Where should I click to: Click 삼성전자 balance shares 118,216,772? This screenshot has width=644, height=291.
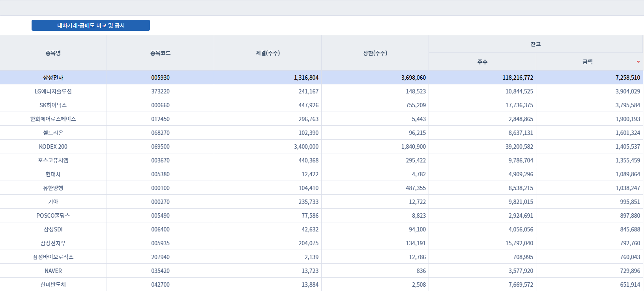click(518, 78)
